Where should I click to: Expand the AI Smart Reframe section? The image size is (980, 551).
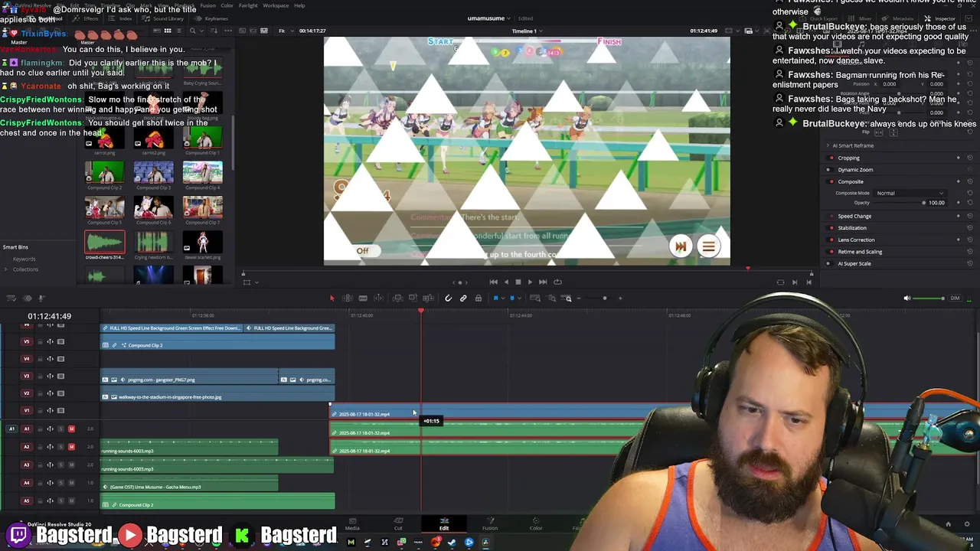click(x=828, y=145)
